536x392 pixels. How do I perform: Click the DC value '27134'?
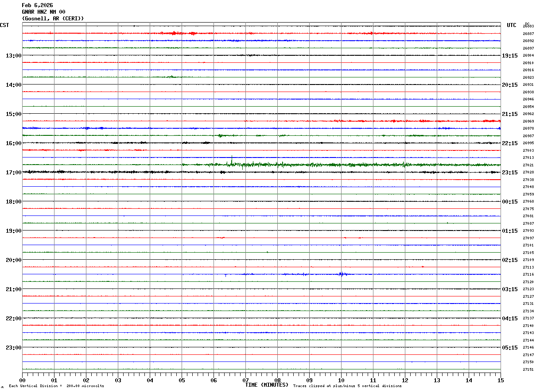[x=528, y=311]
